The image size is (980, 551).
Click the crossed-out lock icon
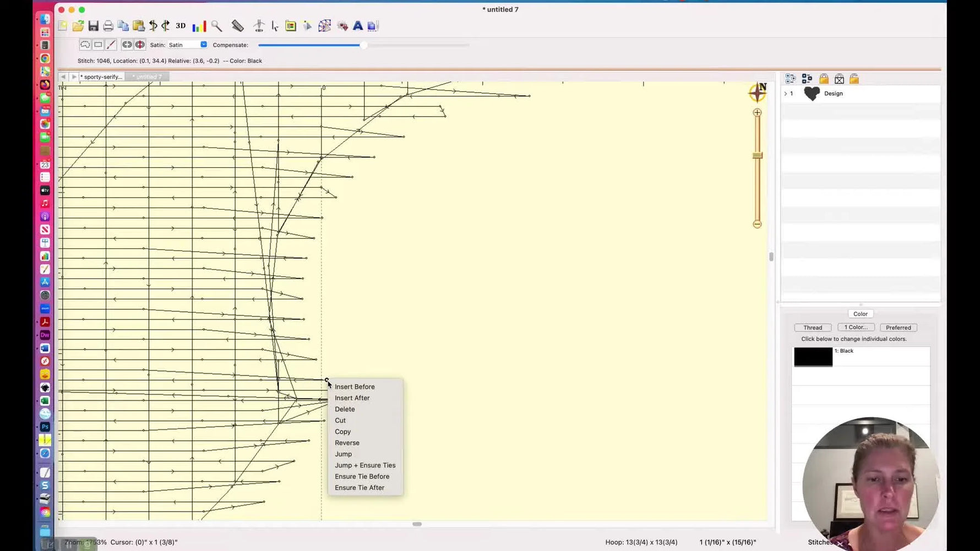[x=839, y=79]
